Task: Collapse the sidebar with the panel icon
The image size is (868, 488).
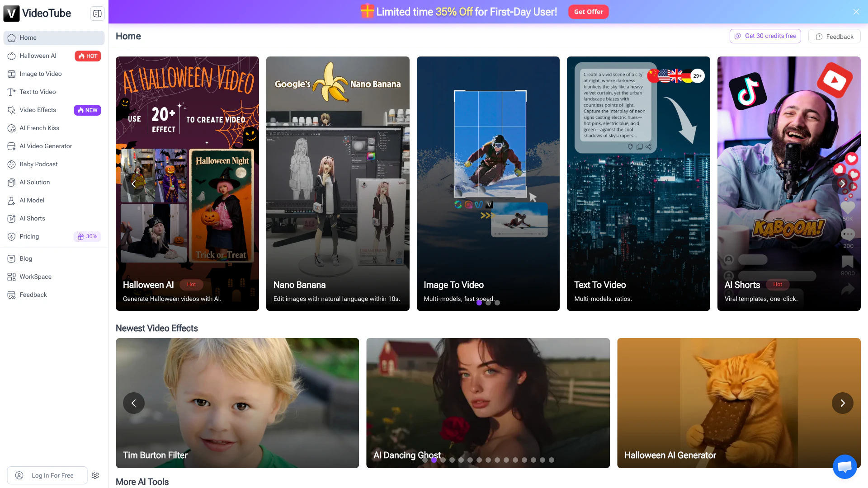Action: click(x=97, y=14)
